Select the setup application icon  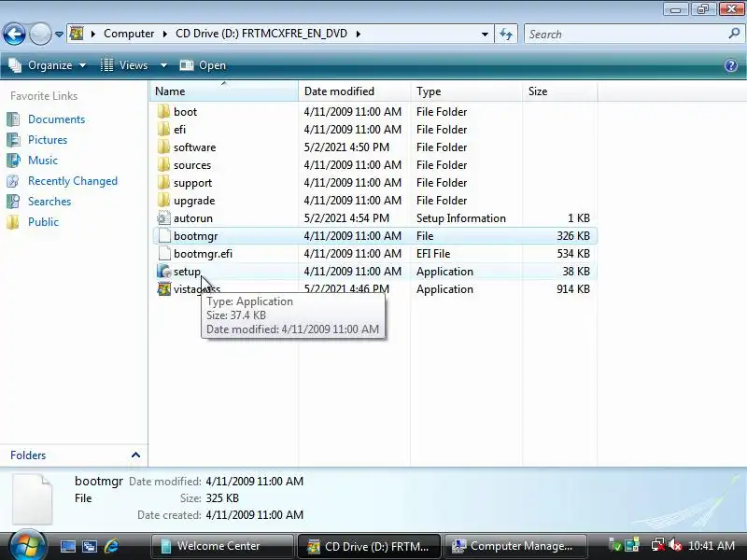[x=163, y=271]
